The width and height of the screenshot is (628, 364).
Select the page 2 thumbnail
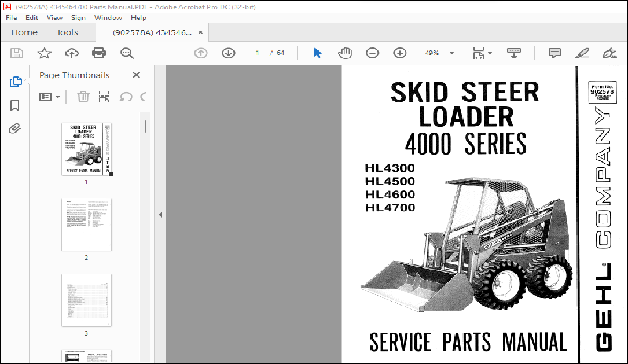(x=86, y=225)
